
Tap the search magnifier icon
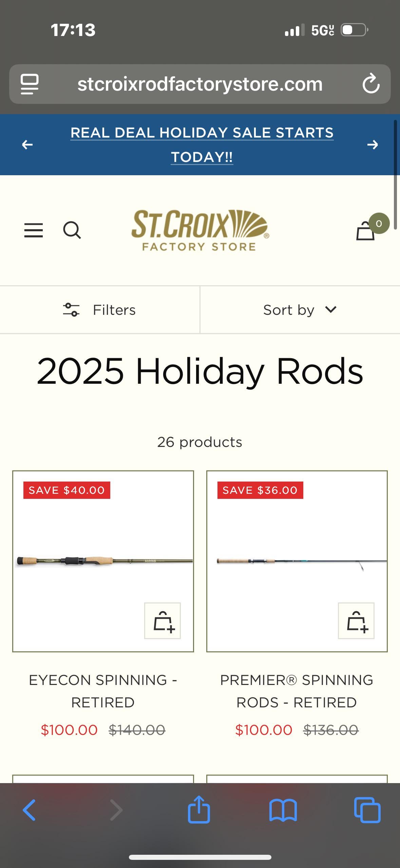click(72, 230)
